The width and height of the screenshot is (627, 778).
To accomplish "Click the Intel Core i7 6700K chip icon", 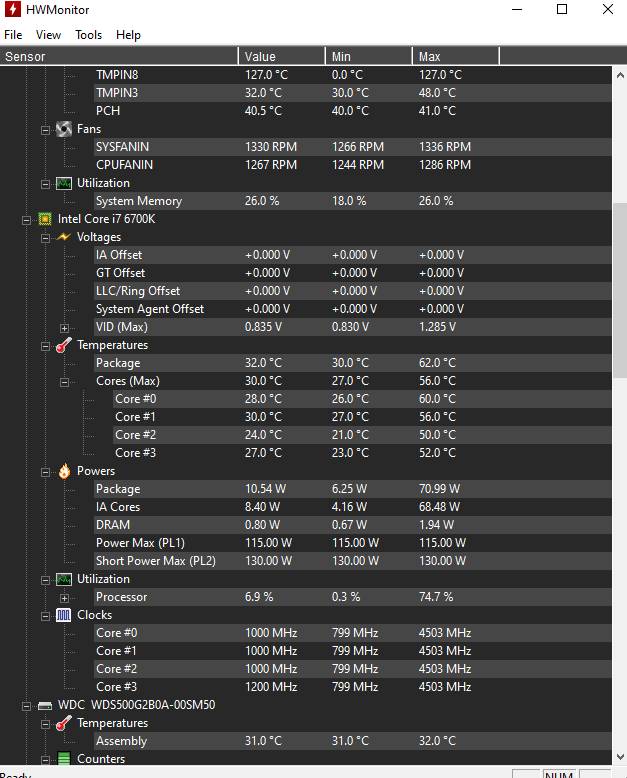I will coord(45,219).
